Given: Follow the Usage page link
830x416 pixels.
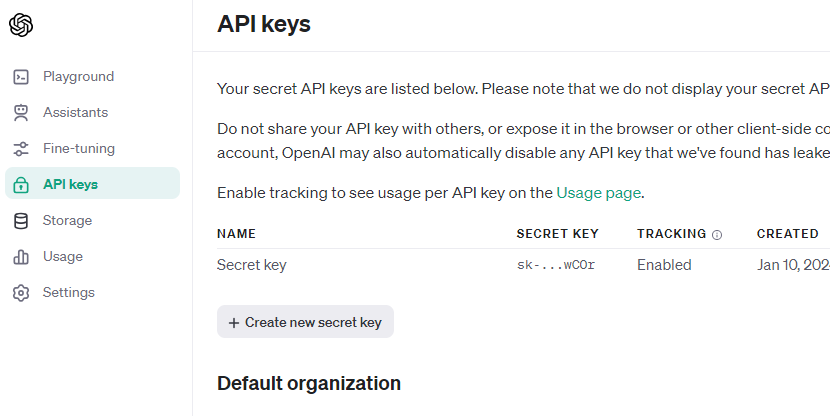Looking at the screenshot, I should pyautogui.click(x=599, y=193).
